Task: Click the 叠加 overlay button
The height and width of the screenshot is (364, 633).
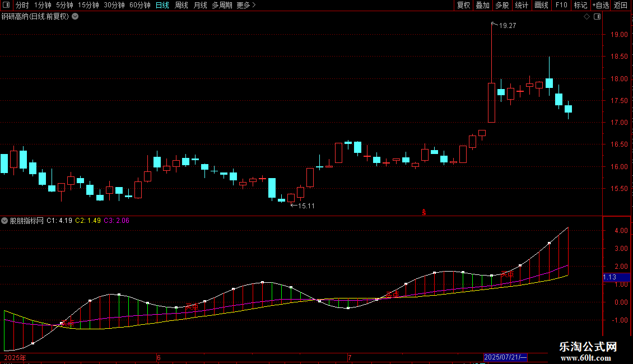Action: [483, 5]
